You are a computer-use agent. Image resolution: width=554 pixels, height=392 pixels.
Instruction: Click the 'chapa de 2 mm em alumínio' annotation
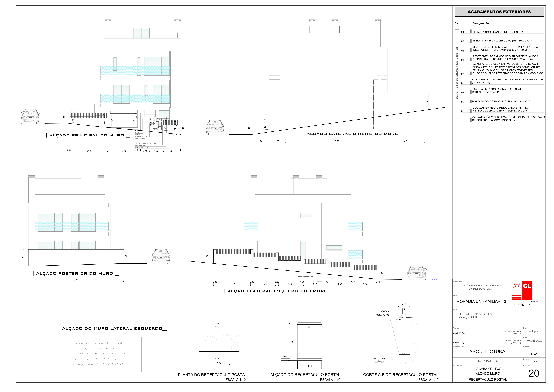click(x=379, y=360)
